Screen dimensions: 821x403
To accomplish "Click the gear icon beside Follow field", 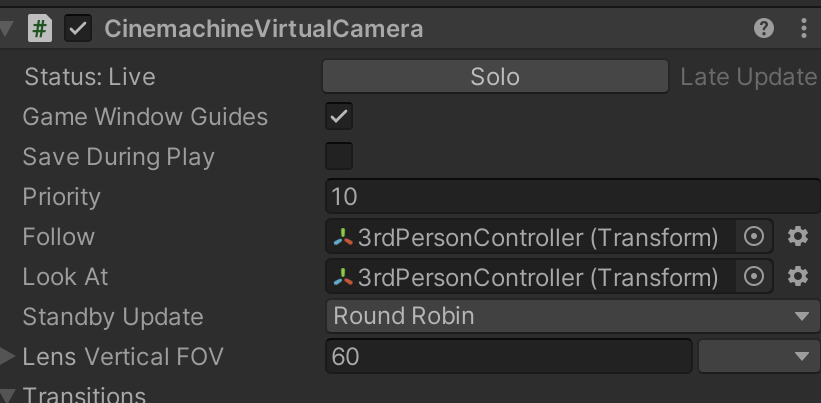I will (x=797, y=236).
